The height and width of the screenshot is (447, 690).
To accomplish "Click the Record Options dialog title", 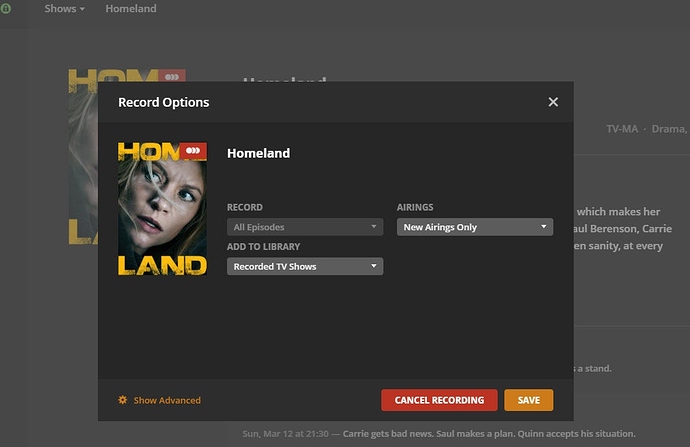I will point(164,102).
